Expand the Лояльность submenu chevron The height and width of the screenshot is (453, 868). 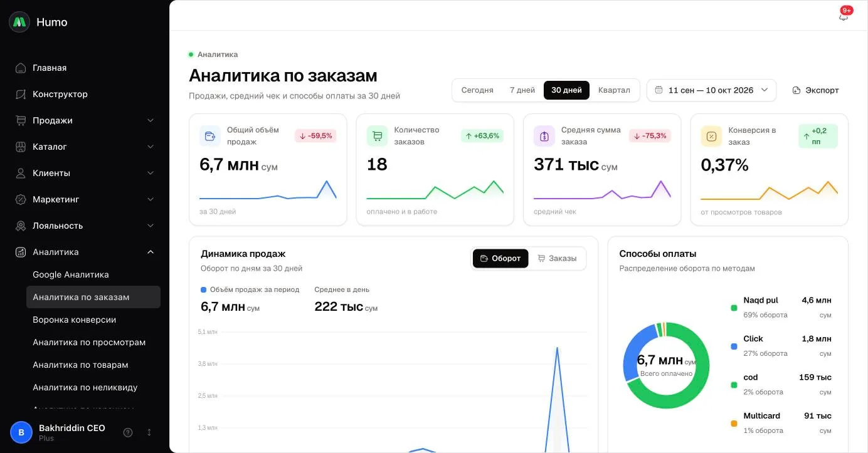(x=151, y=226)
